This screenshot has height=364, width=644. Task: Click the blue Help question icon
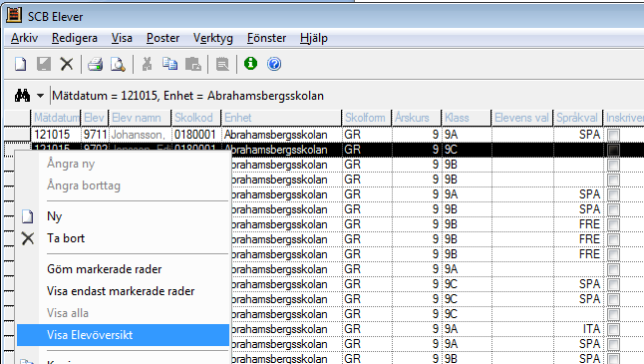pyautogui.click(x=274, y=64)
